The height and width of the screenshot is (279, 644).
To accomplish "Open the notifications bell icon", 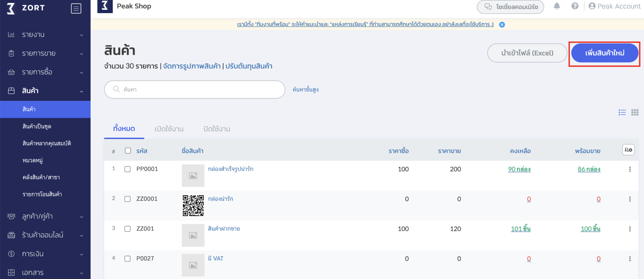I will [x=556, y=6].
